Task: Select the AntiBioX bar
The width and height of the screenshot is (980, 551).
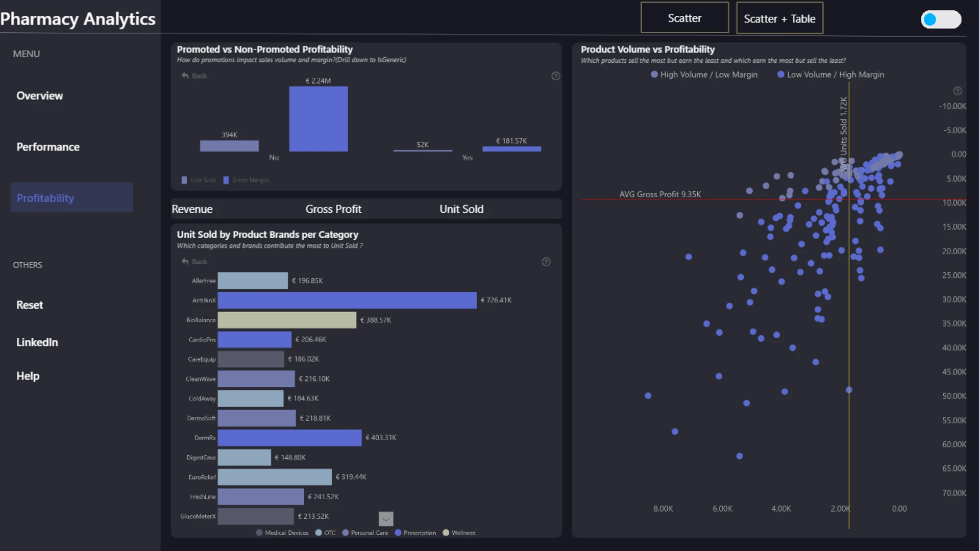Action: (x=347, y=300)
